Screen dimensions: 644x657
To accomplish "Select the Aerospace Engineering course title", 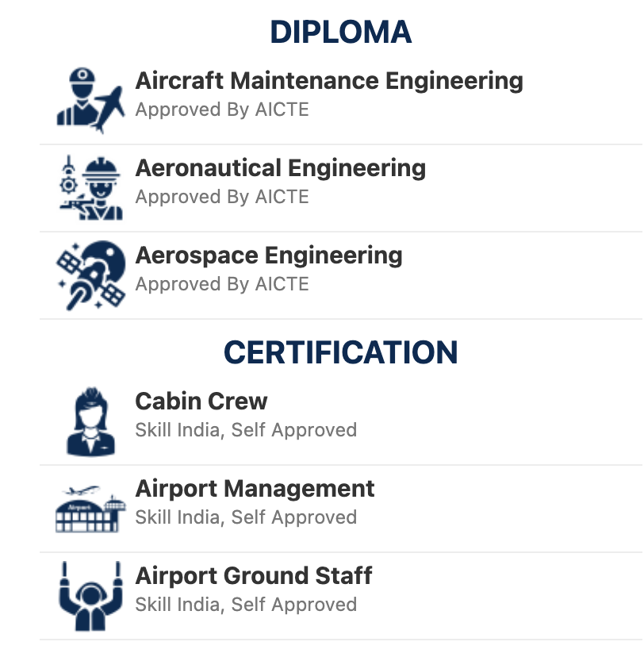I will 269,255.
